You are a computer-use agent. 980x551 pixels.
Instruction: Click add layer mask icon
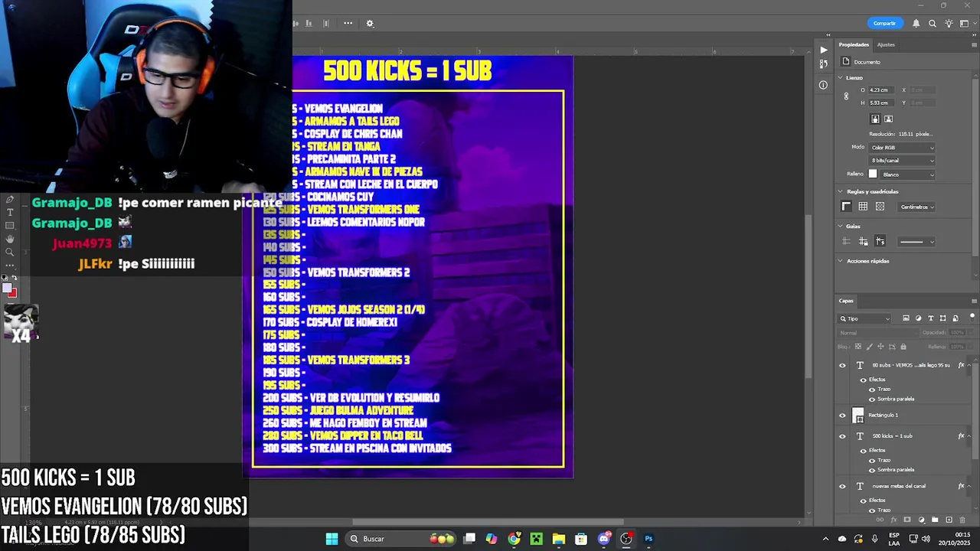tap(908, 520)
